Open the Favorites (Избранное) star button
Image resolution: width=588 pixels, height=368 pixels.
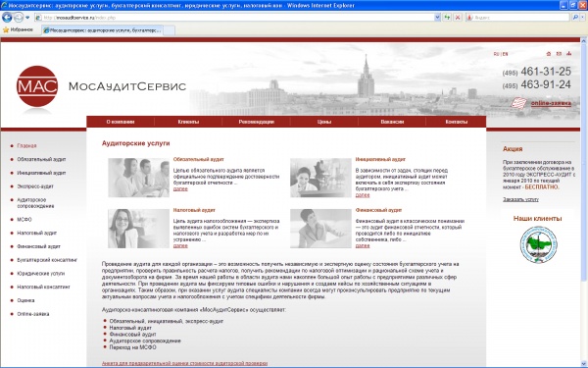pyautogui.click(x=18, y=29)
